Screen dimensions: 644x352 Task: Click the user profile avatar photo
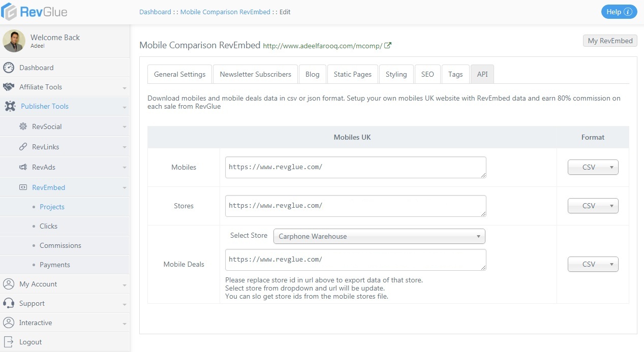(14, 41)
